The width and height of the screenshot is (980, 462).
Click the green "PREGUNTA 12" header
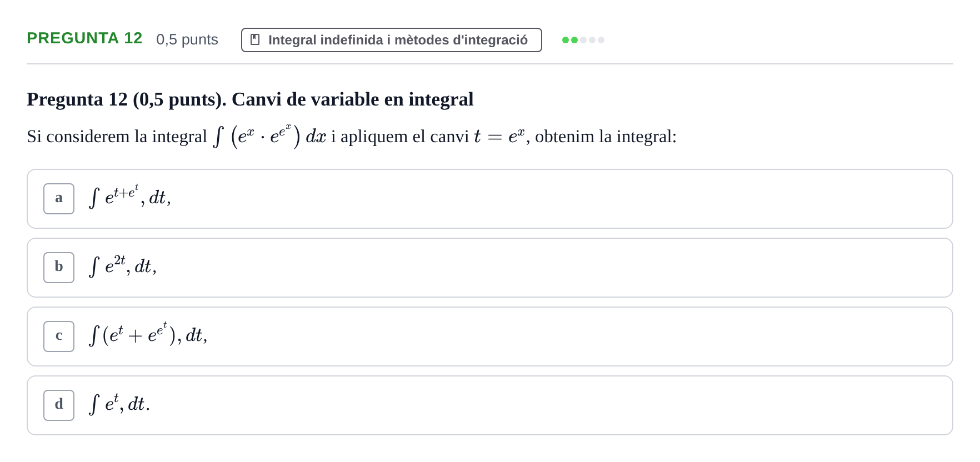click(84, 38)
